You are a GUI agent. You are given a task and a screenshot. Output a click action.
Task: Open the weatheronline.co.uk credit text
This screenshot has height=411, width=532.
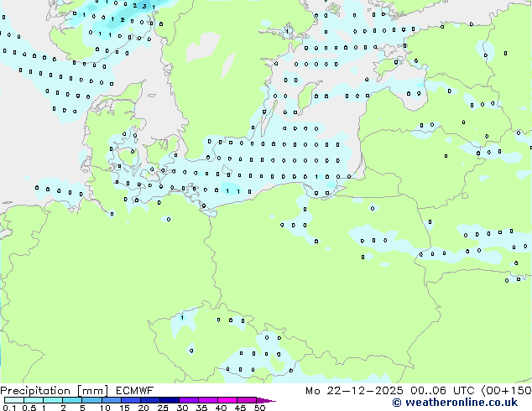point(462,403)
